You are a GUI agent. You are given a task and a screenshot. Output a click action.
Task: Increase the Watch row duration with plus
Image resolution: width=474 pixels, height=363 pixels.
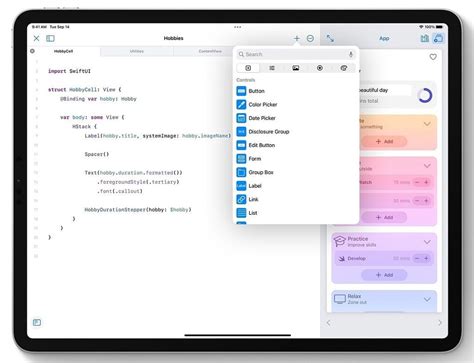(426, 182)
